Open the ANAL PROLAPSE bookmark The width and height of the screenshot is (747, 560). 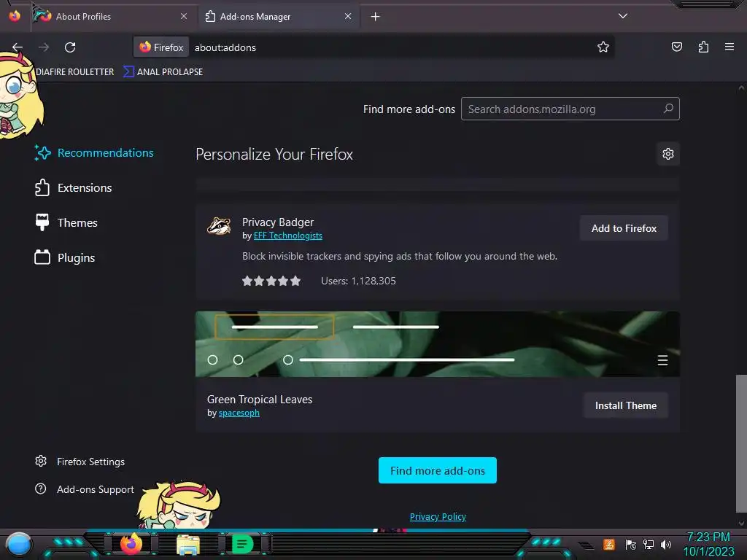click(163, 72)
